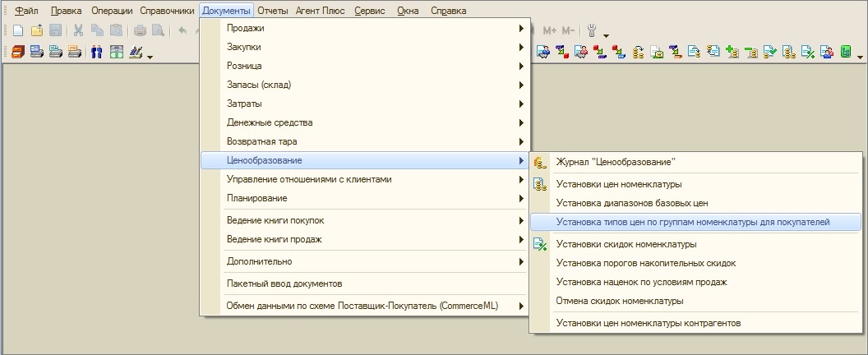The image size is (868, 355).
Task: Click the M+ toolbar button
Action: pos(550,30)
